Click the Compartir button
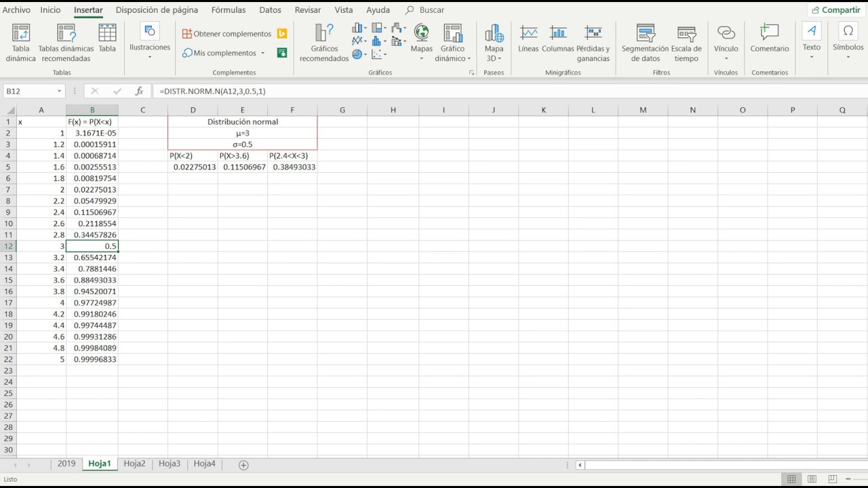The height and width of the screenshot is (488, 868). (836, 10)
